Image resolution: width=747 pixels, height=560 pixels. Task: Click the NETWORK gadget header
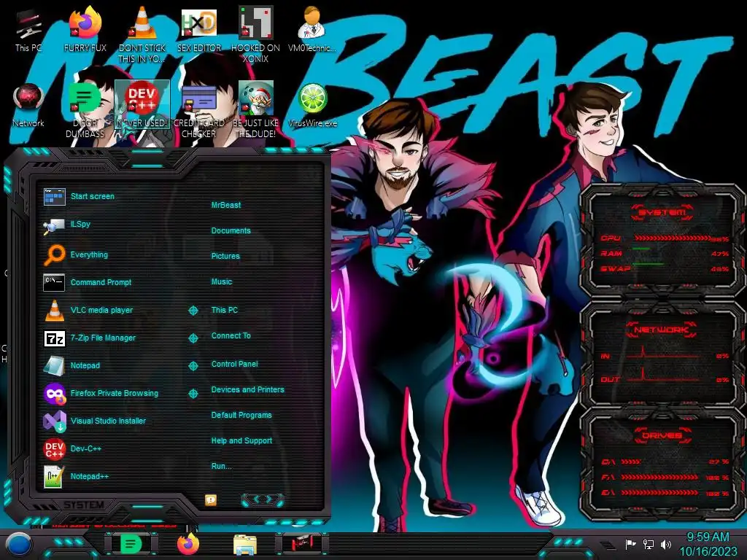click(x=661, y=329)
